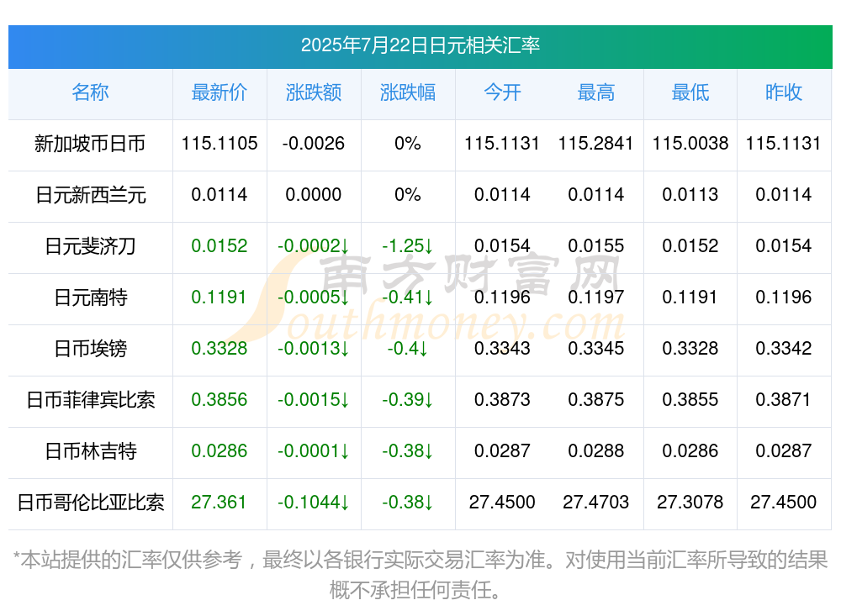841x616 pixels.
Task: Click change amount -0.0026
Action: pyautogui.click(x=314, y=144)
